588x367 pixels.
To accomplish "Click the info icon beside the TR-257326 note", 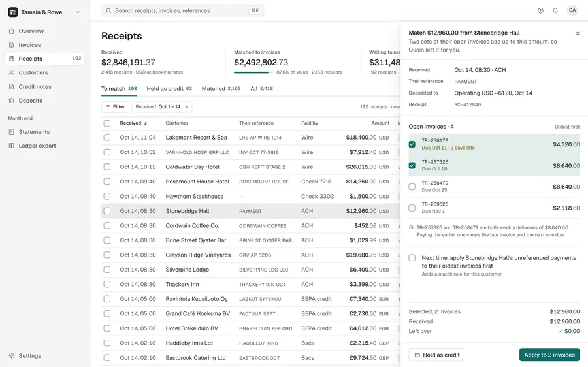I will point(411,227).
